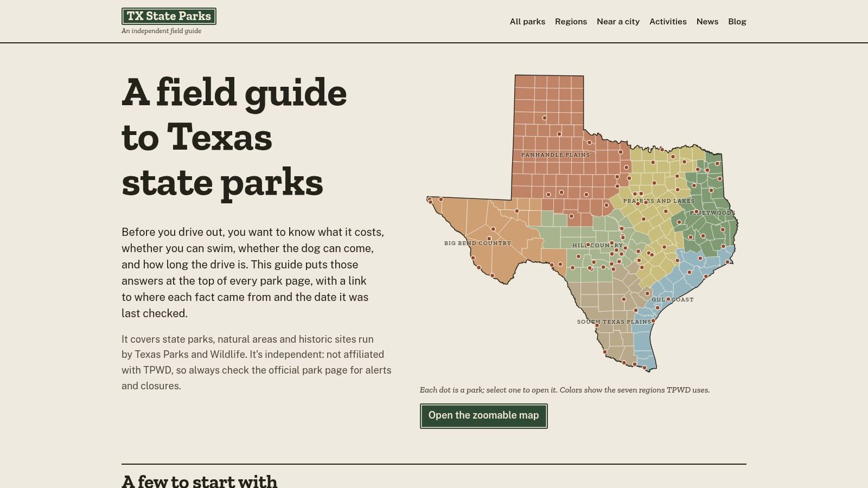
Task: Click the TX State Parks logo
Action: click(x=169, y=16)
